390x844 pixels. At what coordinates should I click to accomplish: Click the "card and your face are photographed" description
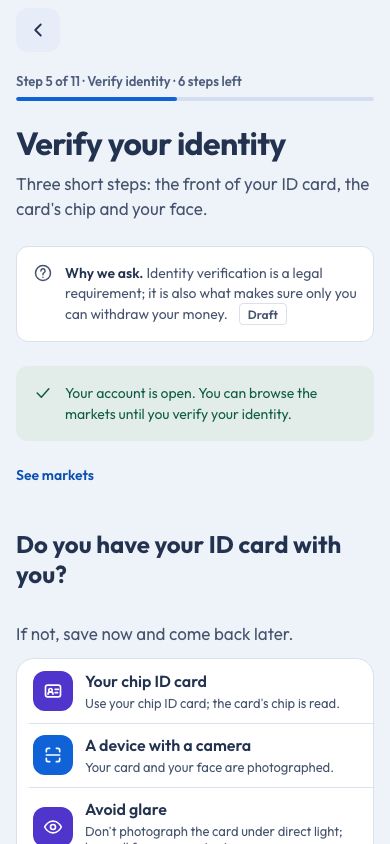[209, 768]
